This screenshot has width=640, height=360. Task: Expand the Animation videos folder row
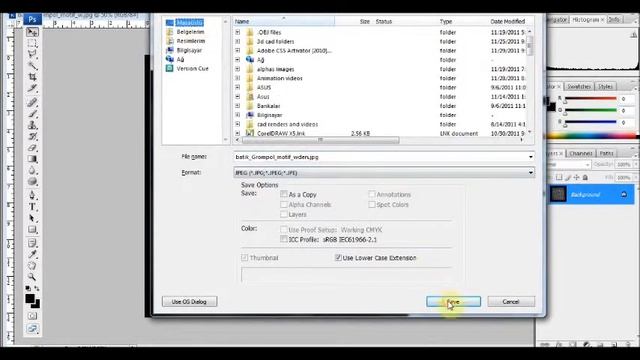pos(238,78)
